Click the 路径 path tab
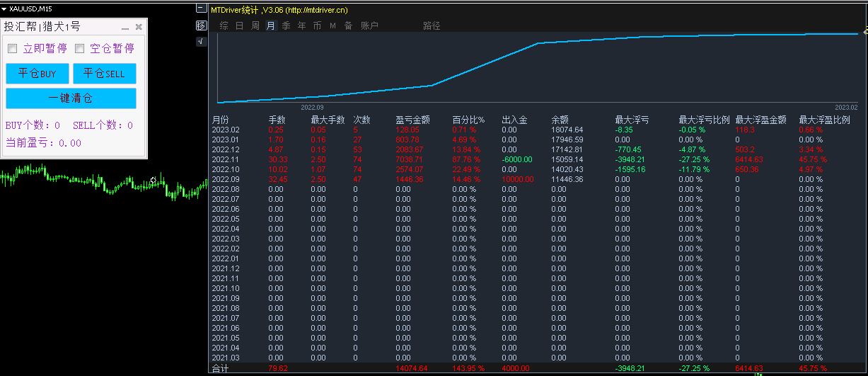 tap(432, 25)
